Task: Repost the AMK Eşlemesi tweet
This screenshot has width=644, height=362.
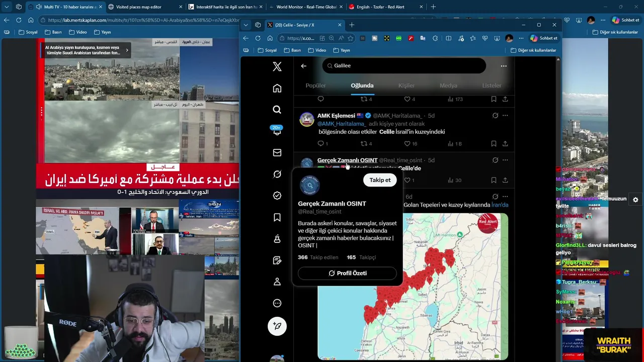Action: tap(366, 144)
